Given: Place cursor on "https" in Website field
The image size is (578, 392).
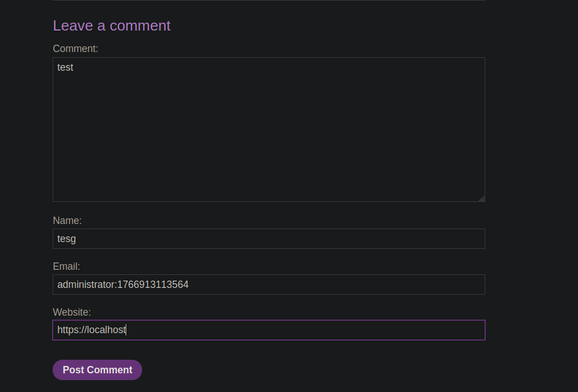Looking at the screenshot, I should click(68, 330).
